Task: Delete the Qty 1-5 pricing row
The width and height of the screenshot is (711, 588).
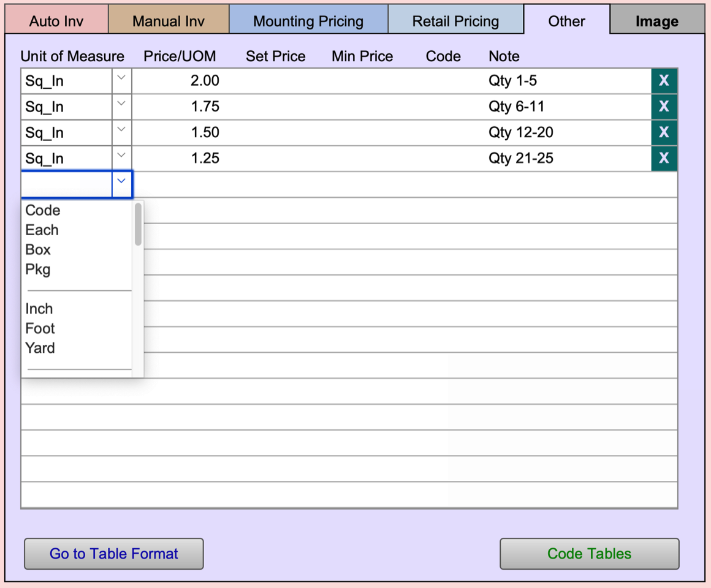Action: pyautogui.click(x=664, y=81)
